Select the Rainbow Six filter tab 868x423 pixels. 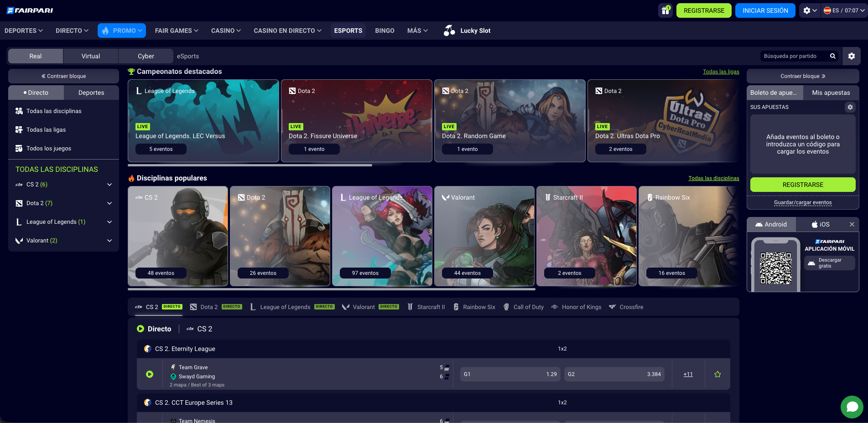(474, 307)
